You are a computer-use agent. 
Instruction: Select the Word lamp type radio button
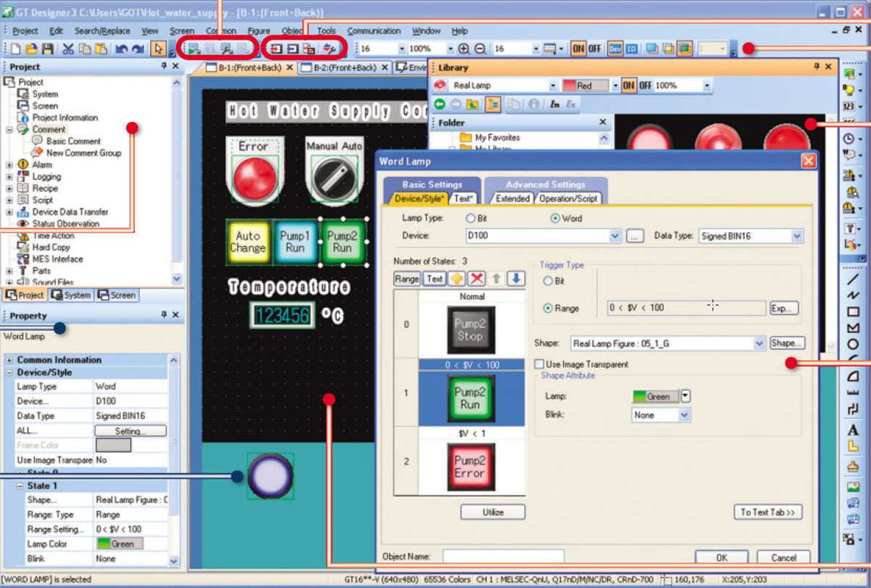click(556, 218)
